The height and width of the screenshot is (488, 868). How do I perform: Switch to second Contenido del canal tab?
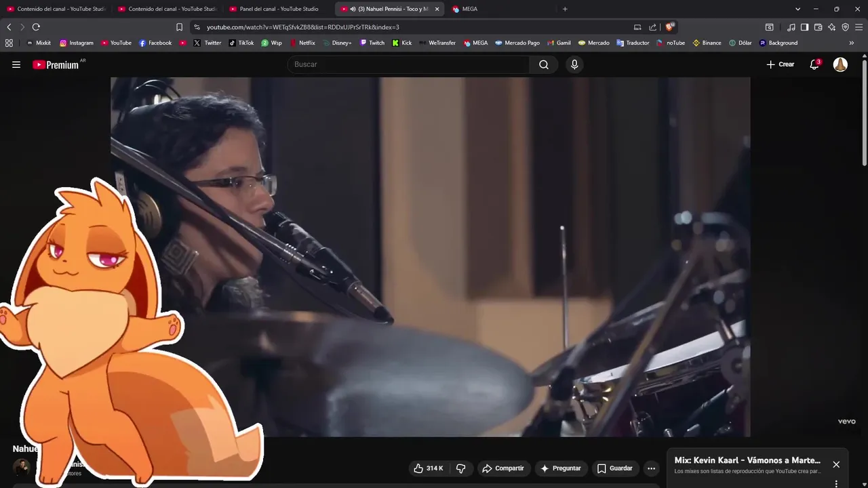click(167, 9)
